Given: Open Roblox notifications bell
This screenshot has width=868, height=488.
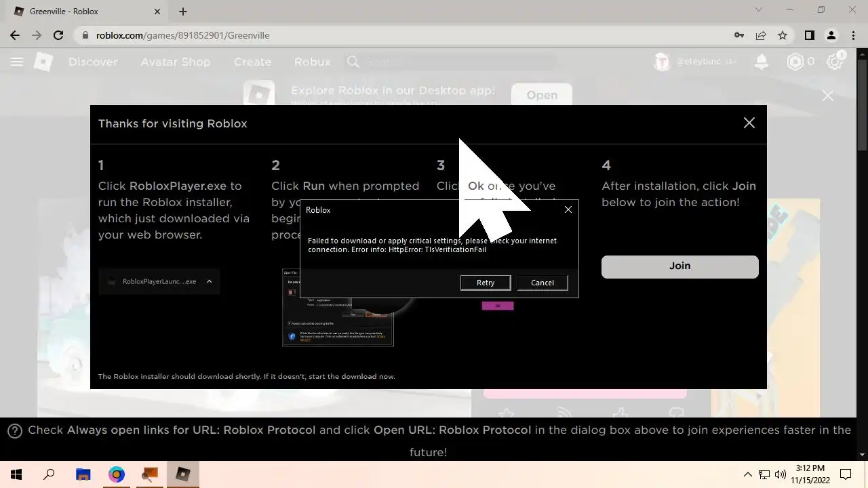Looking at the screenshot, I should coord(762,62).
